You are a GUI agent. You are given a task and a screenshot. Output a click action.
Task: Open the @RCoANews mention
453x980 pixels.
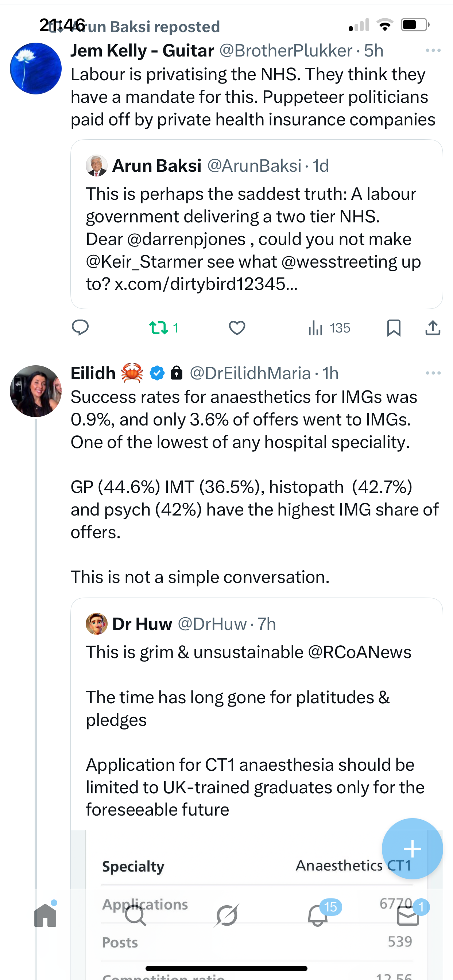pyautogui.click(x=359, y=653)
